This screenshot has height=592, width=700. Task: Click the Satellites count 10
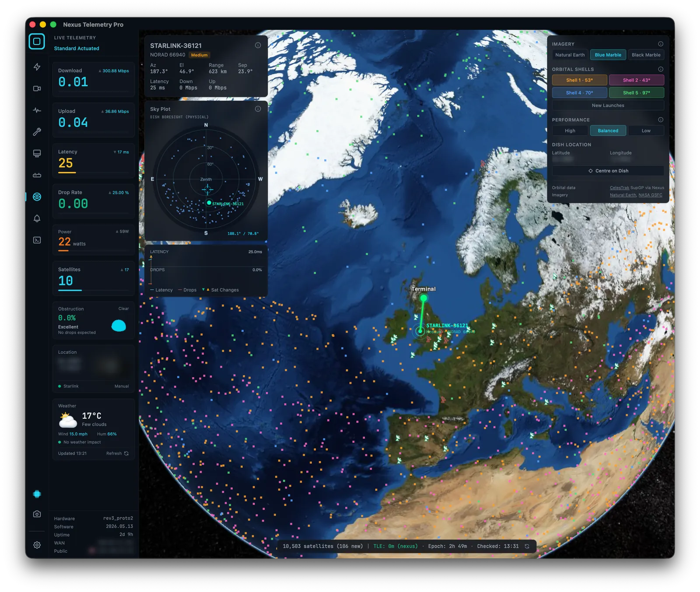coord(66,281)
